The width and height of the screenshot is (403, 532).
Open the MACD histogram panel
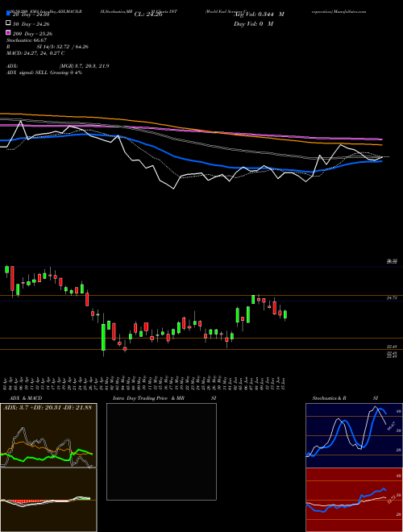tap(48, 500)
